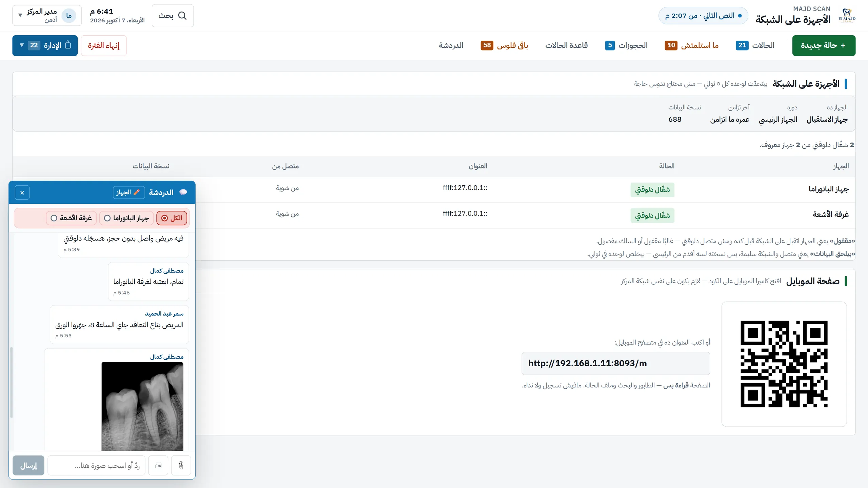Open the dental X-ray image in chat
This screenshot has height=488, width=868.
click(x=142, y=406)
